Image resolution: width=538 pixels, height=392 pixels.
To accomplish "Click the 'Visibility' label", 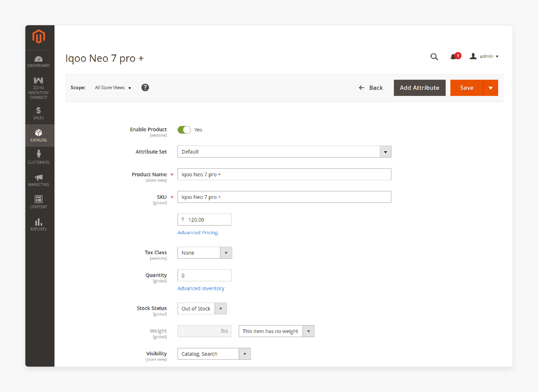I will tap(156, 353).
